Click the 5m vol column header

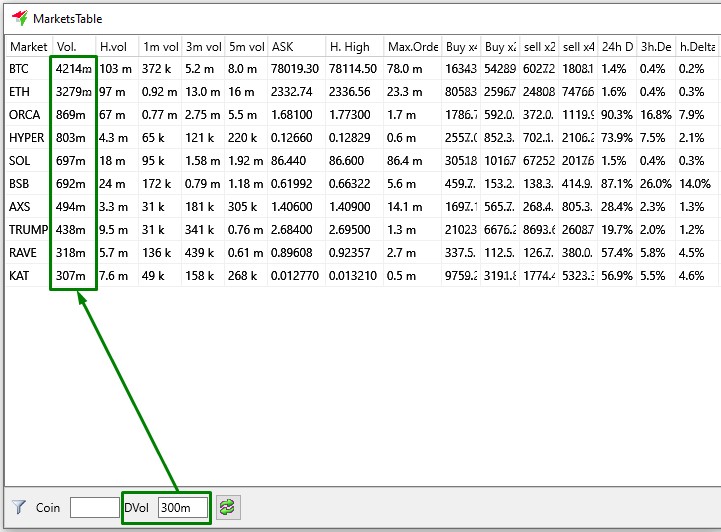point(245,46)
